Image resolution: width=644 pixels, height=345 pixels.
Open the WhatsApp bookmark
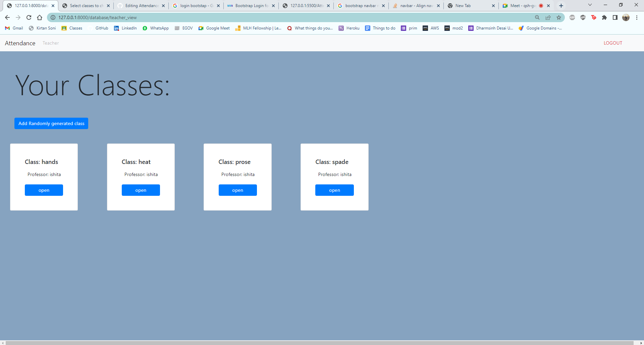point(155,28)
